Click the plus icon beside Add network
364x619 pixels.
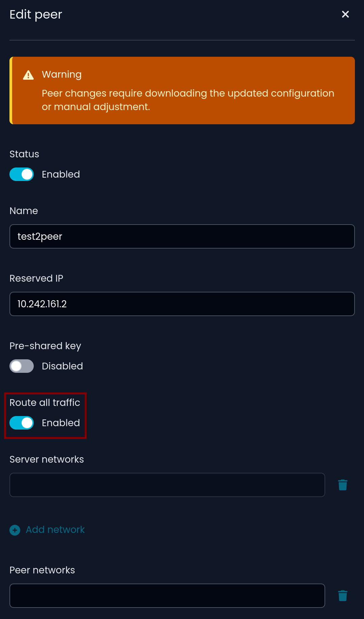[x=15, y=530]
